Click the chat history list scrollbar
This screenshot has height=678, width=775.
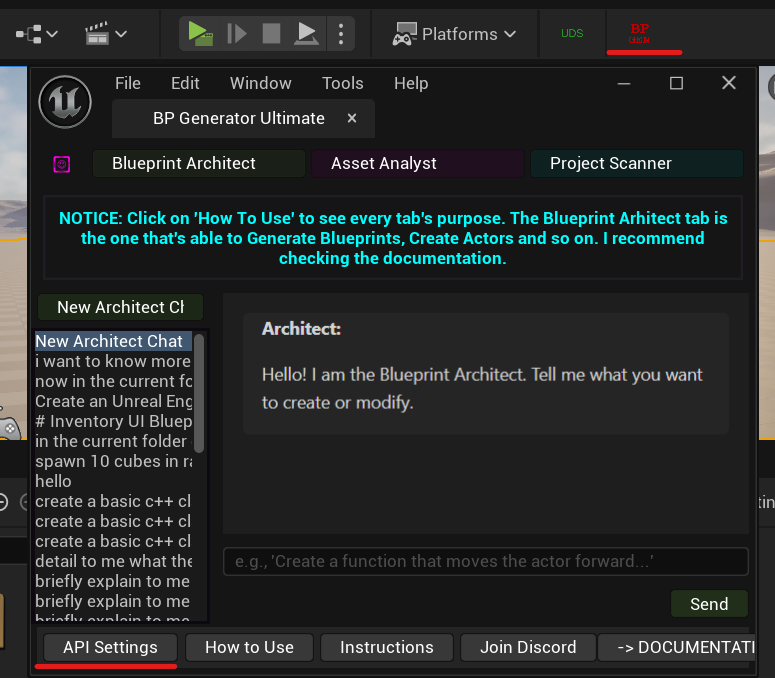click(x=199, y=395)
